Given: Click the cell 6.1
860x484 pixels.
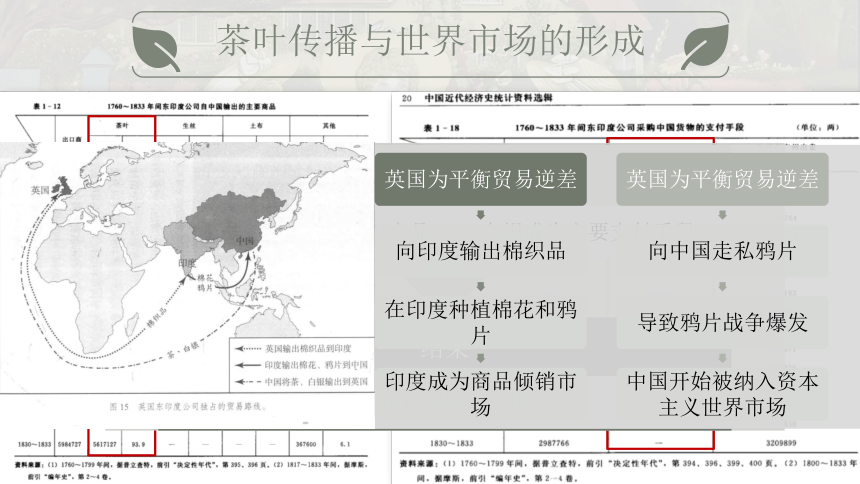Looking at the screenshot, I should pyautogui.click(x=344, y=444).
